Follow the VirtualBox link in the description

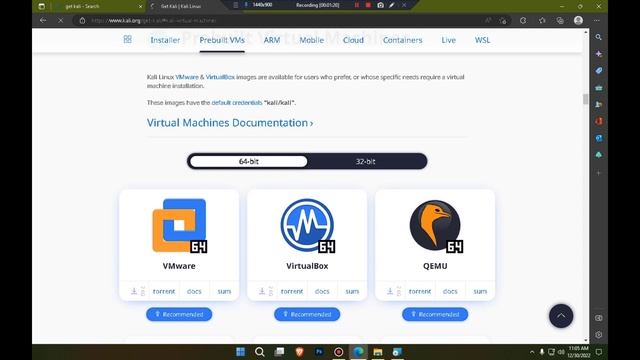pos(220,77)
